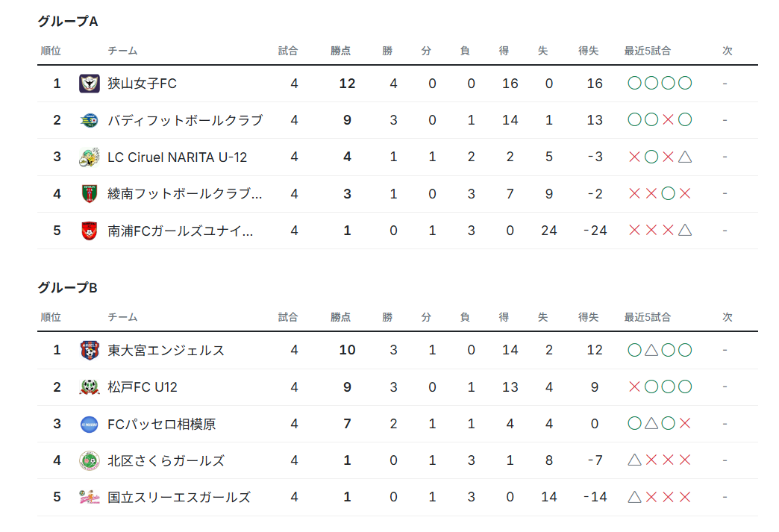Click the LC Ciruel NARITA U-12 crest
Screen dimensions: 779x532
point(90,157)
